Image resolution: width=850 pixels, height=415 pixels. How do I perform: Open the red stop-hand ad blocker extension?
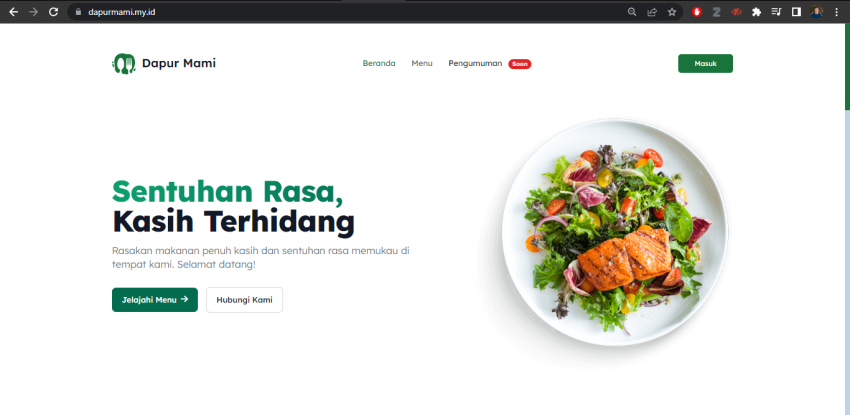coord(697,12)
